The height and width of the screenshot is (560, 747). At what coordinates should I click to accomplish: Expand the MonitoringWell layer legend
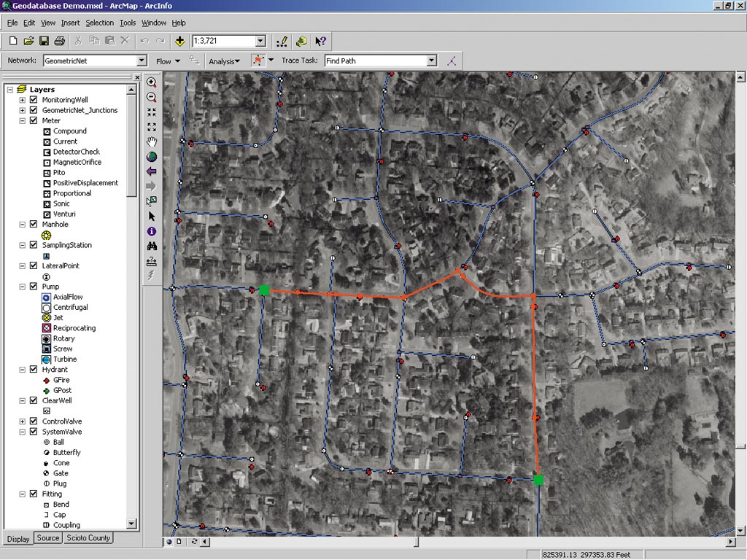pos(22,100)
